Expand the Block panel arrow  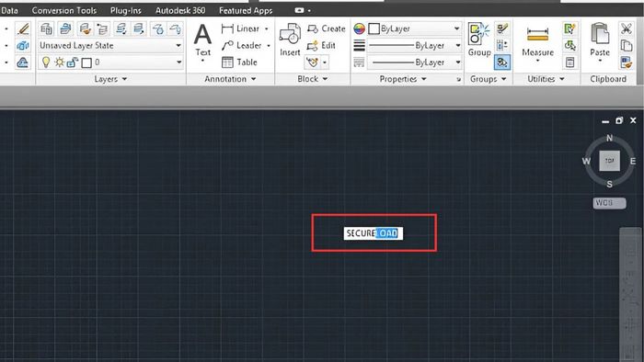pos(325,79)
